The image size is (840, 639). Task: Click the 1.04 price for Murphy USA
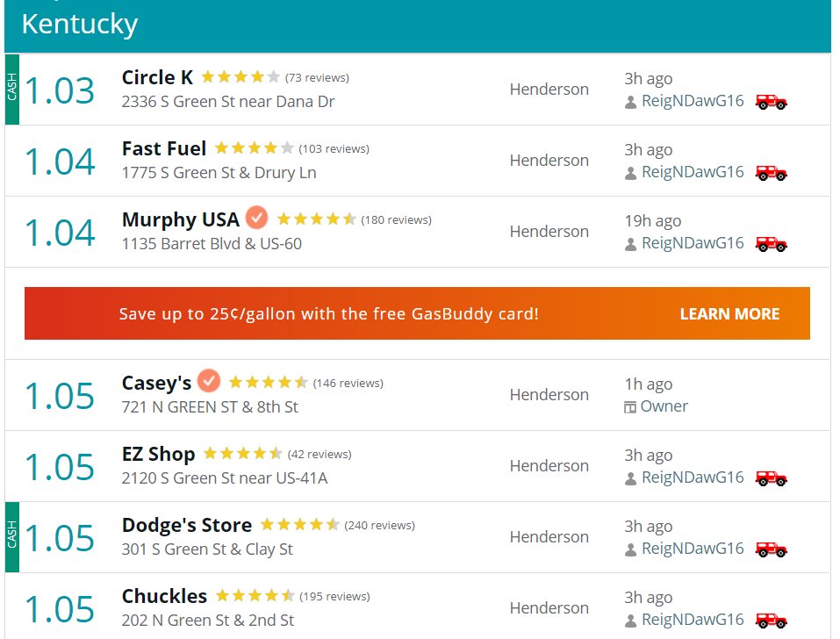click(x=60, y=233)
